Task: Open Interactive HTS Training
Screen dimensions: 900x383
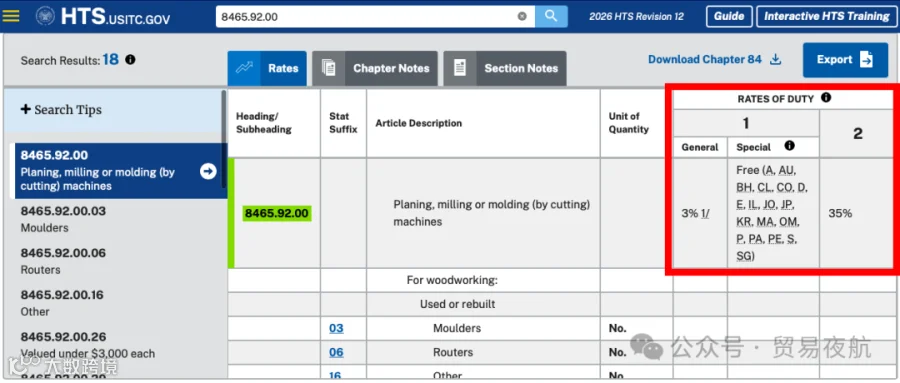Action: coord(827,16)
